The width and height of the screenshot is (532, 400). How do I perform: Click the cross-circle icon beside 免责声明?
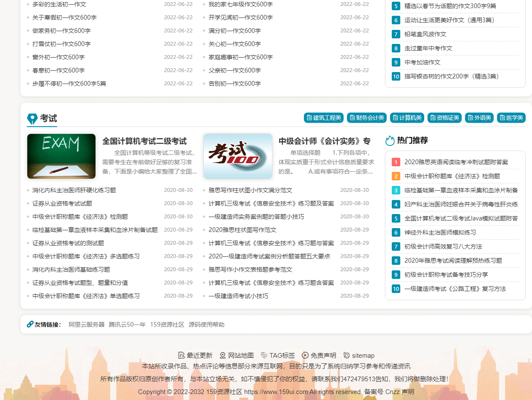click(x=305, y=355)
